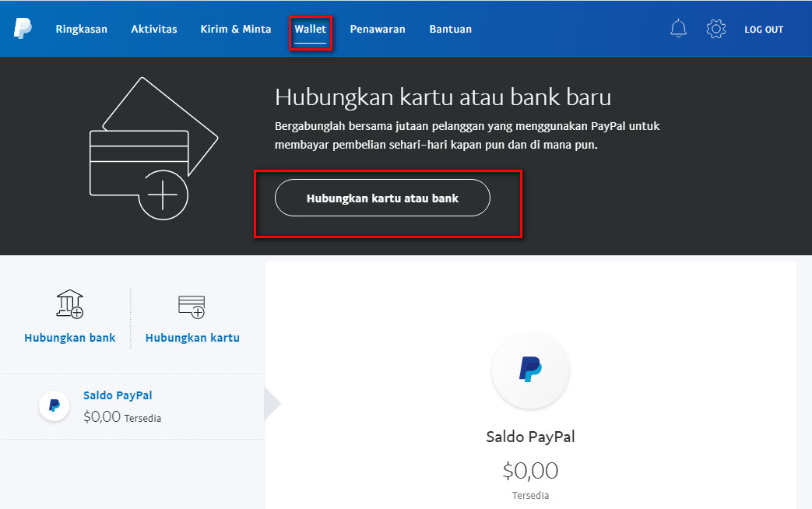Click LOG OUT
The height and width of the screenshot is (509, 812).
pyautogui.click(x=763, y=29)
